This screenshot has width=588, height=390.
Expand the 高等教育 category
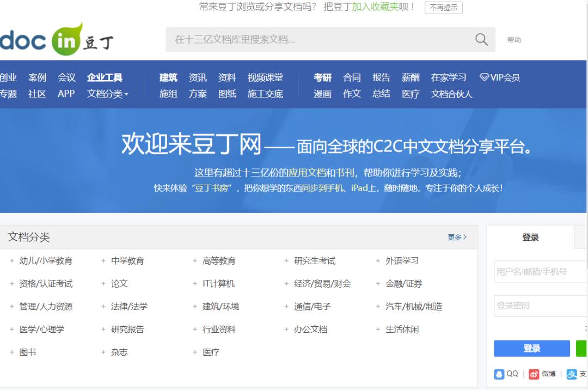[194, 260]
